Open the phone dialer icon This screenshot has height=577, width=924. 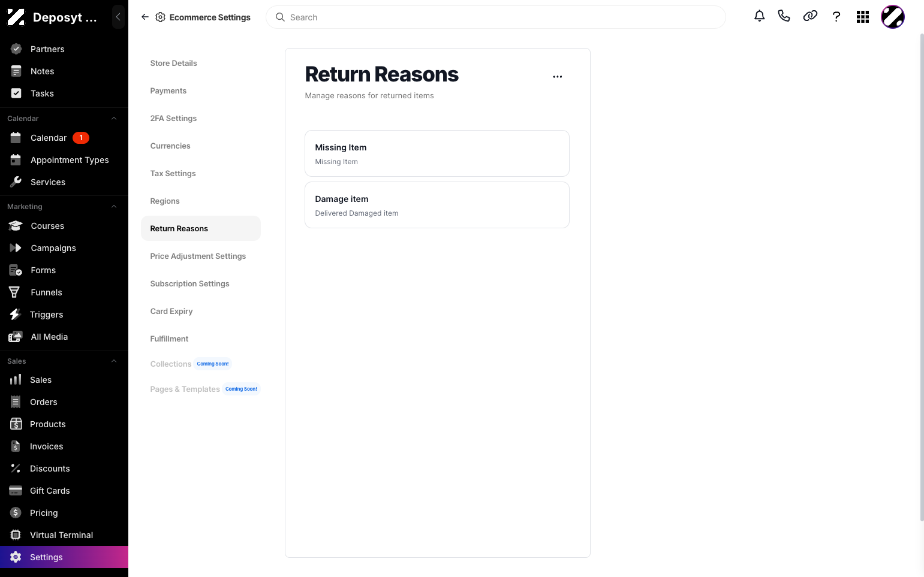point(784,16)
